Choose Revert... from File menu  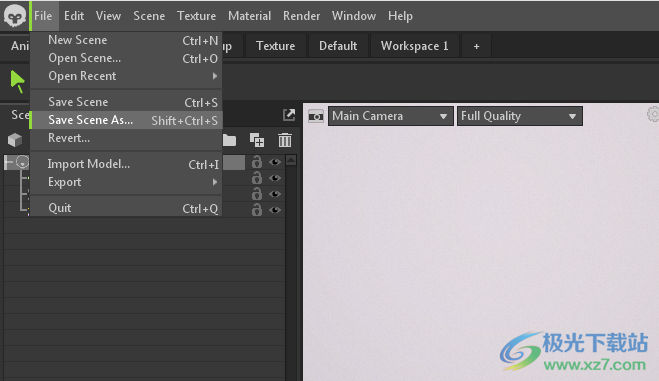click(x=126, y=138)
